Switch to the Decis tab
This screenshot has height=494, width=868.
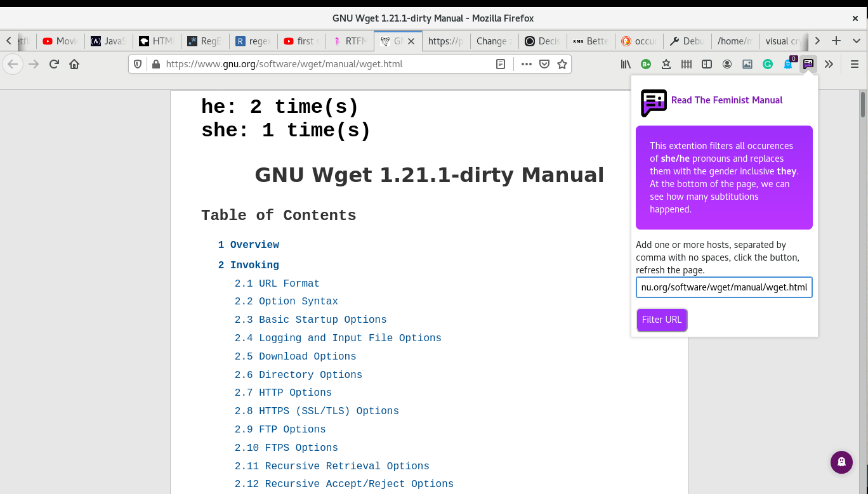click(x=542, y=41)
